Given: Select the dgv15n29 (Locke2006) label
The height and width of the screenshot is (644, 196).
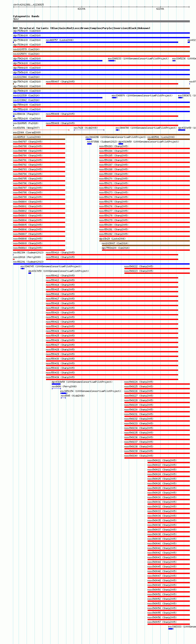Looking at the screenshot, I should pos(112,239).
